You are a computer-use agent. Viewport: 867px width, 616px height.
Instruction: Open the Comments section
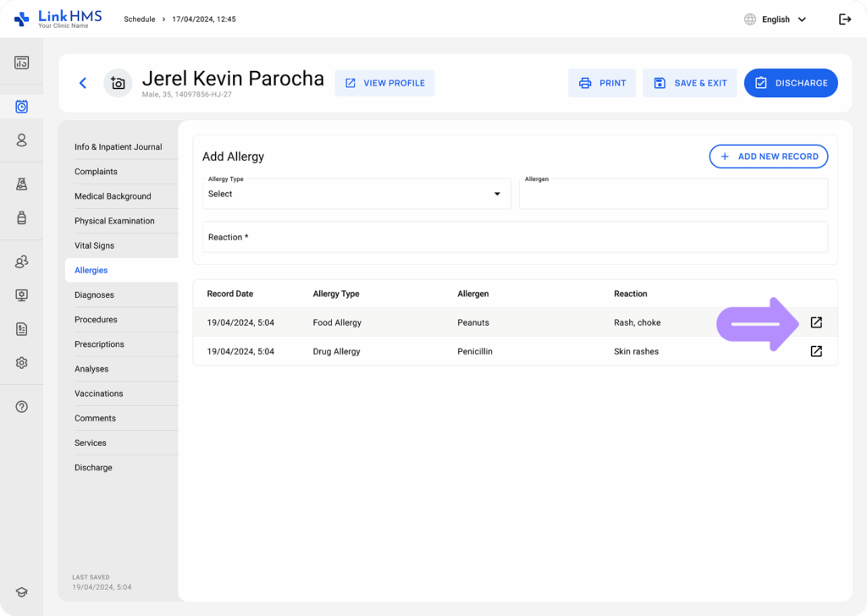coord(95,418)
